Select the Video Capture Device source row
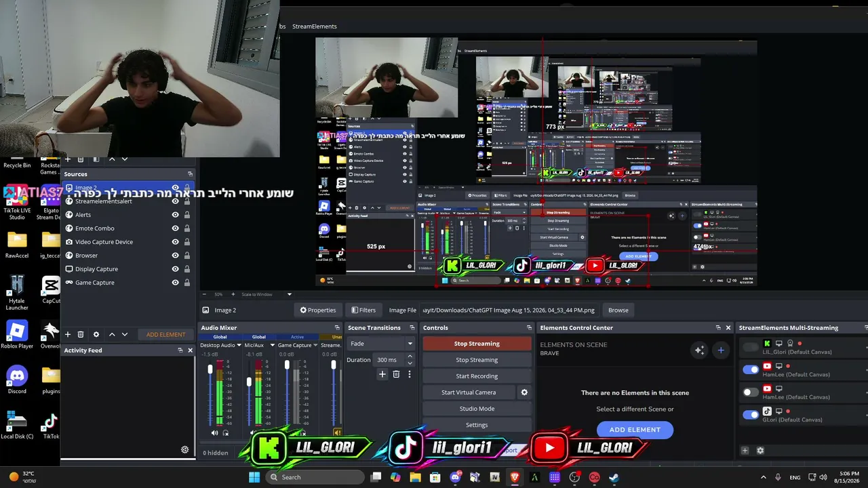 point(127,242)
